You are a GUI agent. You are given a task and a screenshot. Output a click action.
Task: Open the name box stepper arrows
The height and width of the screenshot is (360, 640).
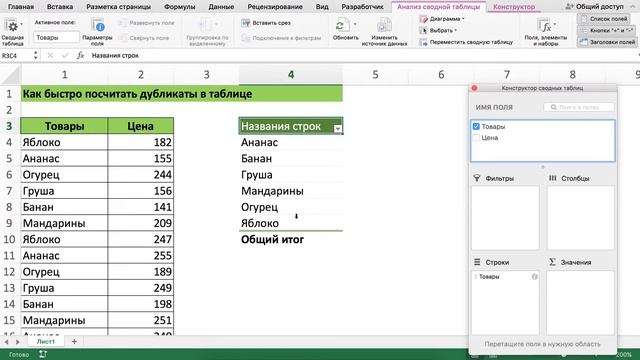click(36, 56)
